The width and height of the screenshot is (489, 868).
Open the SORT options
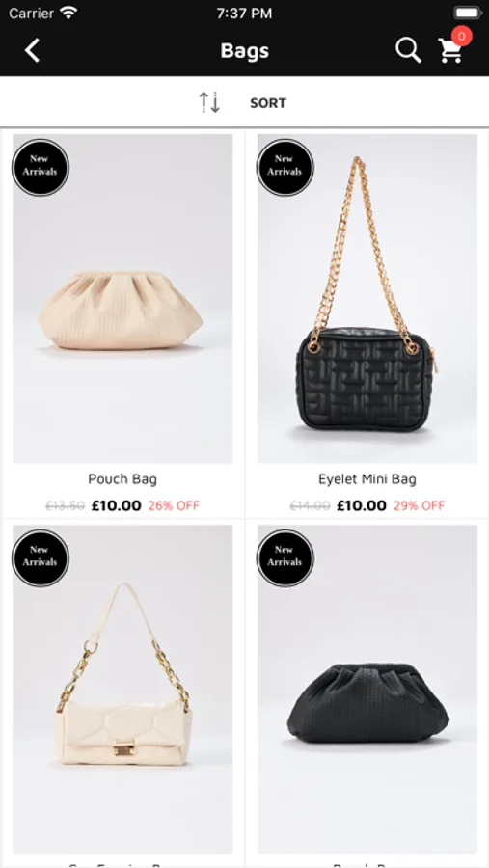[268, 103]
